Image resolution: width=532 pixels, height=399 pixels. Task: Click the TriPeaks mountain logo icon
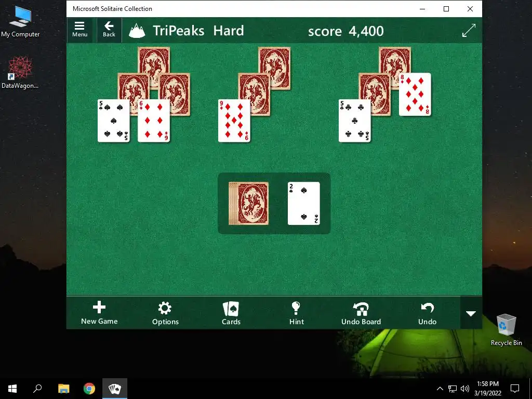[x=137, y=31]
